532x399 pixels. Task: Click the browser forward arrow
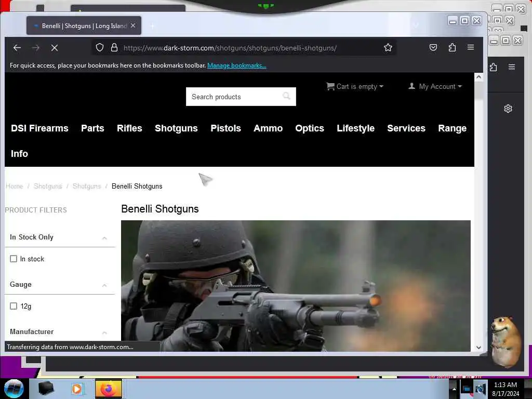36,48
